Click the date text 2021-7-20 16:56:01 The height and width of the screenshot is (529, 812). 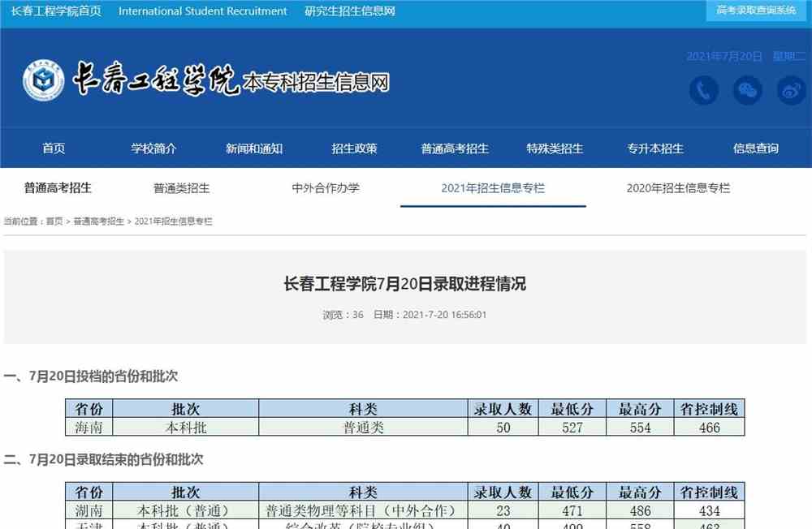(444, 315)
